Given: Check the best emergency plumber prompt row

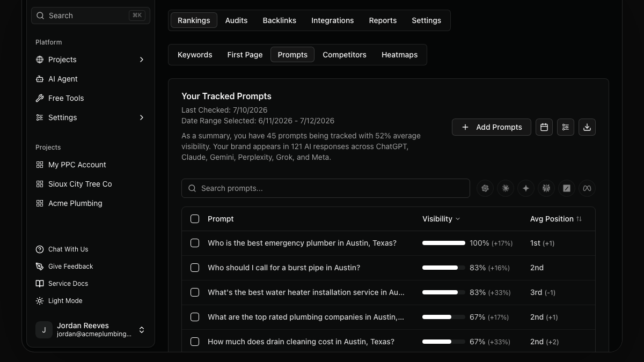Looking at the screenshot, I should tap(195, 243).
